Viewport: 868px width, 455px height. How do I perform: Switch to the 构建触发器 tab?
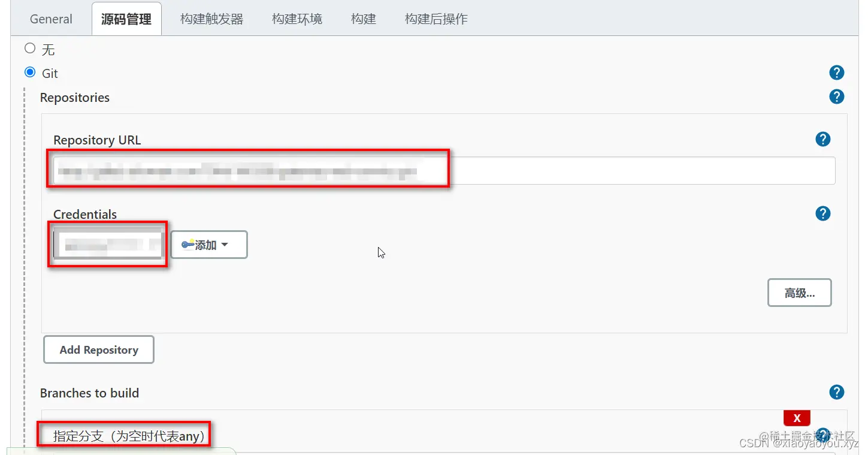pyautogui.click(x=212, y=19)
